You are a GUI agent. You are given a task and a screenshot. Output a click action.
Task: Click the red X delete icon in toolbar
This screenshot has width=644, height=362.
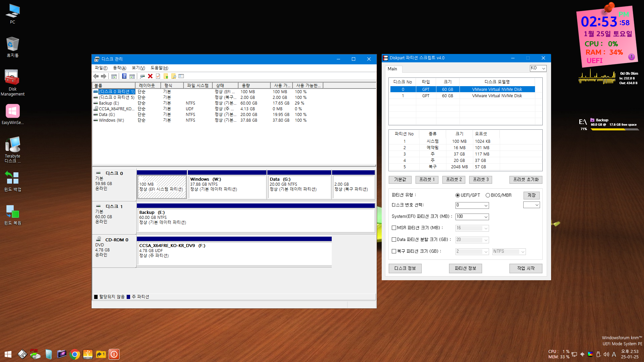tap(150, 76)
